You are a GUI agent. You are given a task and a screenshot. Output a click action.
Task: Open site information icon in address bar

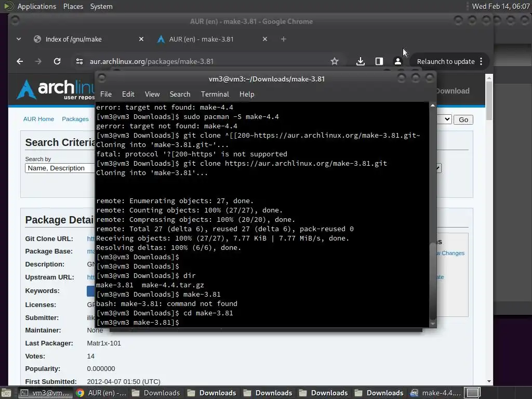tap(79, 61)
